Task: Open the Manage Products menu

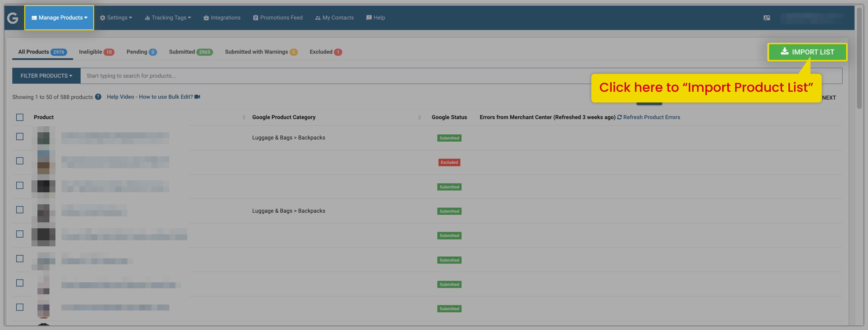Action: coord(59,18)
